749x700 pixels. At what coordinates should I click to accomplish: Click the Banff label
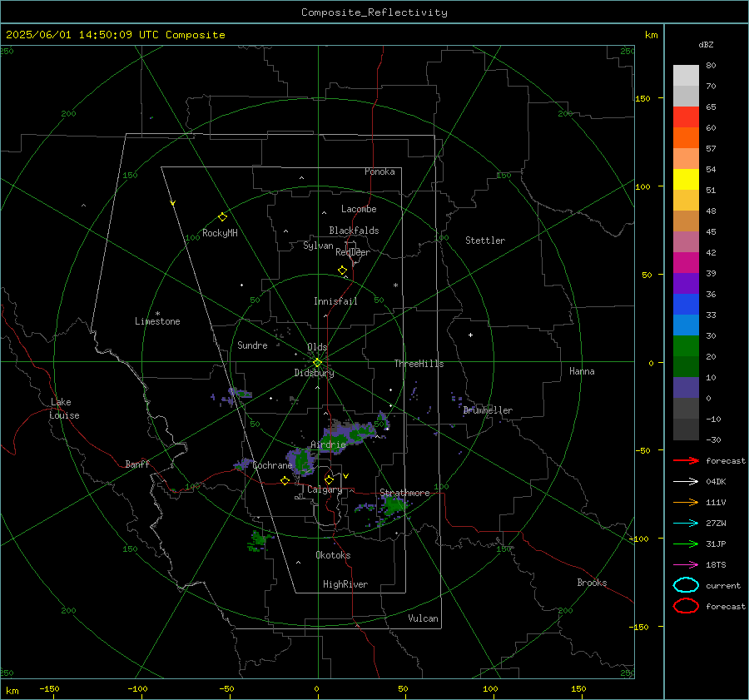click(x=137, y=464)
